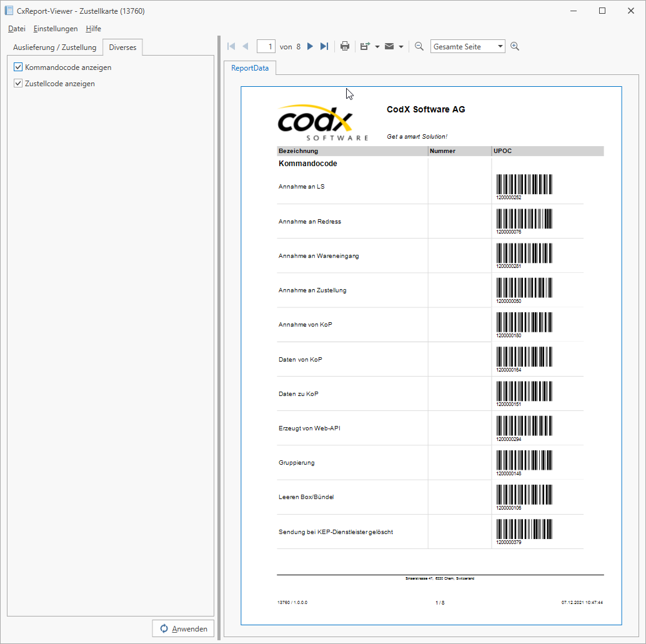
Task: Click the Daten von KoP row text
Action: tap(301, 360)
